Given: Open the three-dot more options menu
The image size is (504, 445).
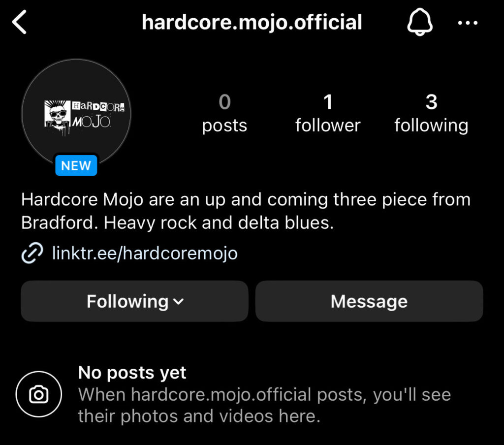Looking at the screenshot, I should (x=468, y=23).
